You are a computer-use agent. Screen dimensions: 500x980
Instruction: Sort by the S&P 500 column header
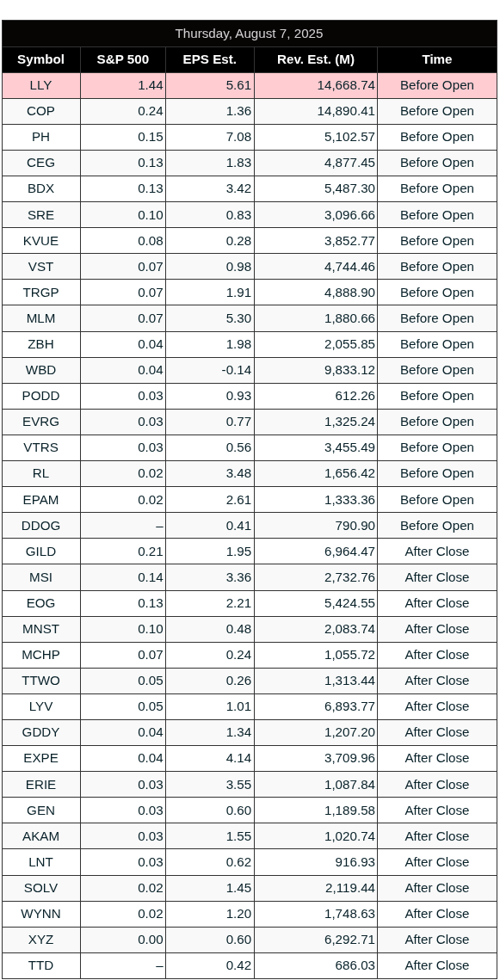pos(123,60)
